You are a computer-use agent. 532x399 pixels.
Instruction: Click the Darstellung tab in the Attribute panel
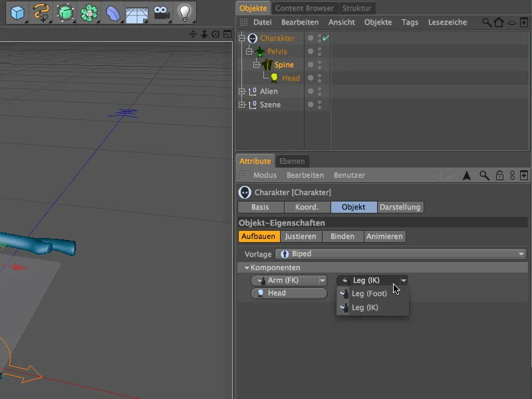click(399, 207)
